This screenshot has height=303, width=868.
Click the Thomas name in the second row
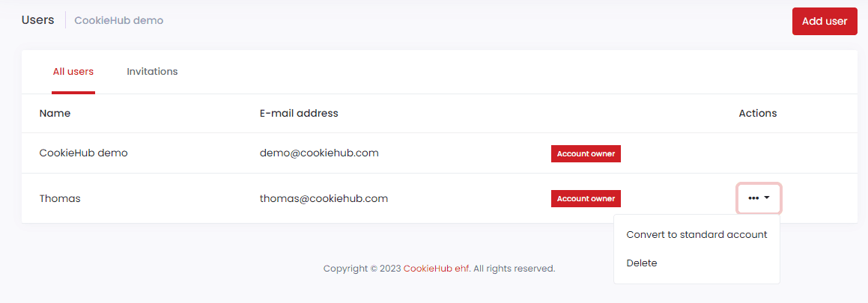pyautogui.click(x=60, y=198)
